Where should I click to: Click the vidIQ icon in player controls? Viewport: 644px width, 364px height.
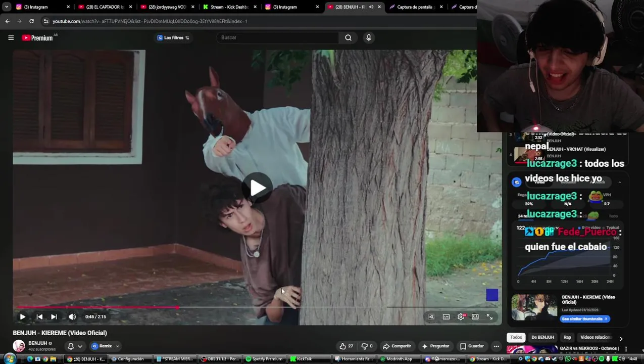(431, 316)
